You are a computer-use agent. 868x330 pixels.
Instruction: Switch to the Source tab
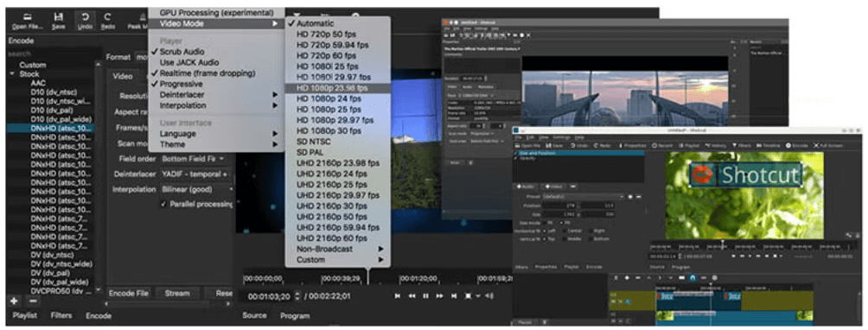click(x=255, y=316)
